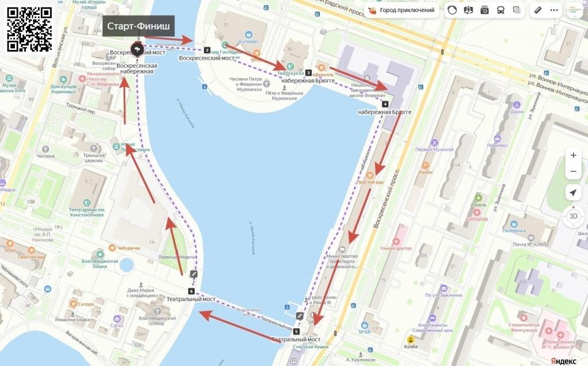Open street panoramas layer
This screenshot has height=366, width=588.
[469, 10]
